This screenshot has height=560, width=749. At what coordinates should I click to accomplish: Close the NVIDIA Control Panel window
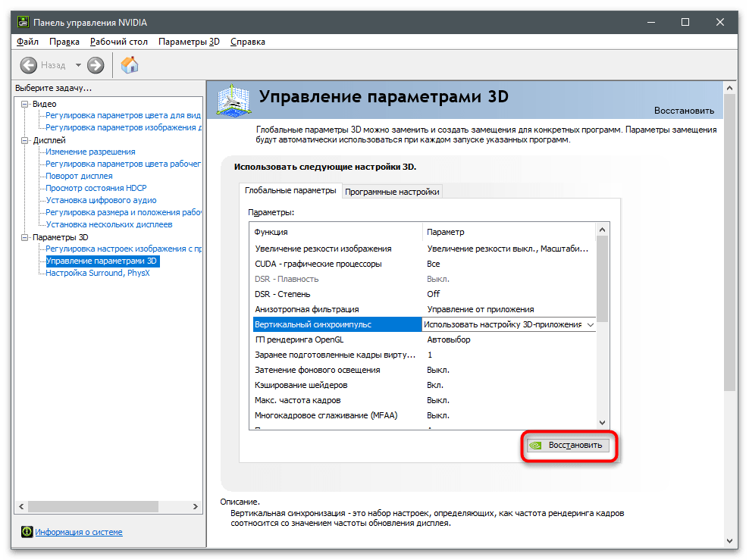pyautogui.click(x=720, y=22)
